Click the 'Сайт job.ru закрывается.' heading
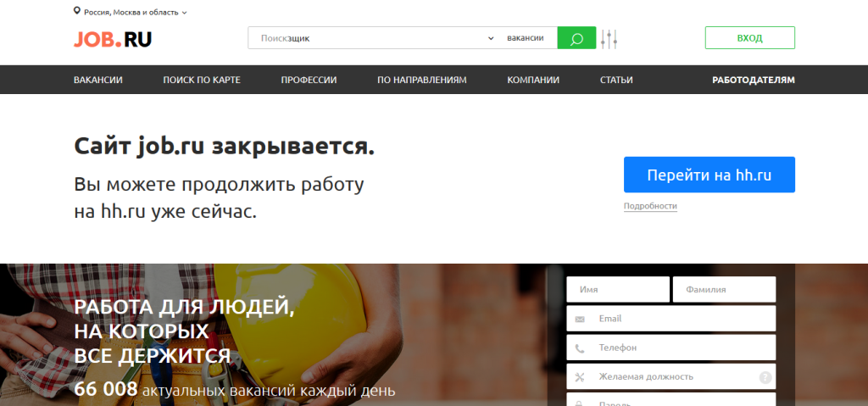Image resolution: width=868 pixels, height=406 pixels. click(224, 147)
